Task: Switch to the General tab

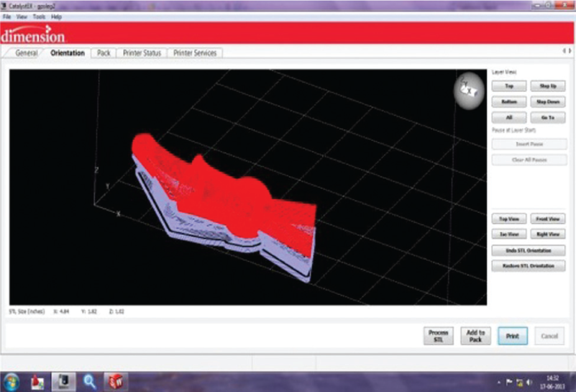Action: (26, 53)
